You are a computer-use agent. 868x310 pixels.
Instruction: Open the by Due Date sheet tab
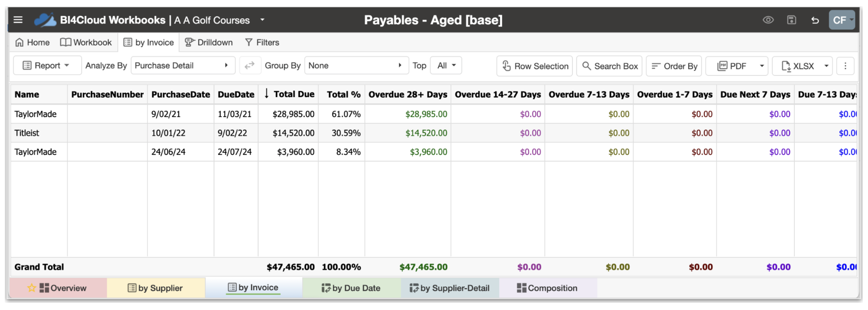351,288
